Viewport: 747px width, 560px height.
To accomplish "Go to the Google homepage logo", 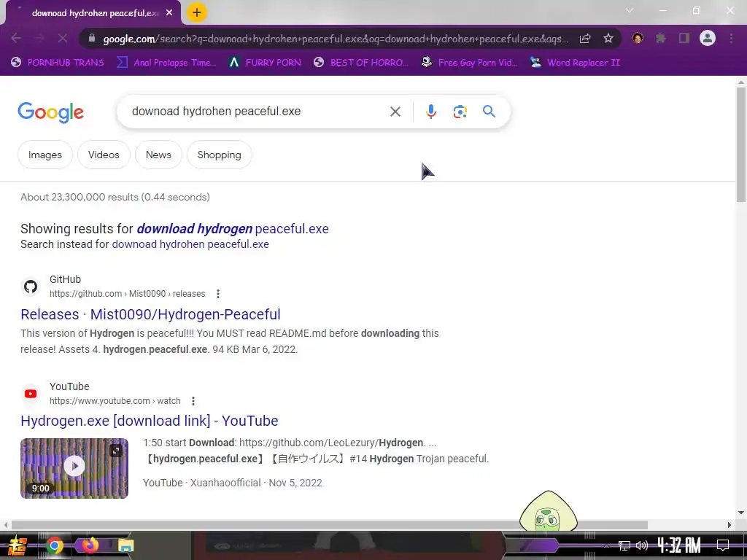I will click(x=50, y=112).
